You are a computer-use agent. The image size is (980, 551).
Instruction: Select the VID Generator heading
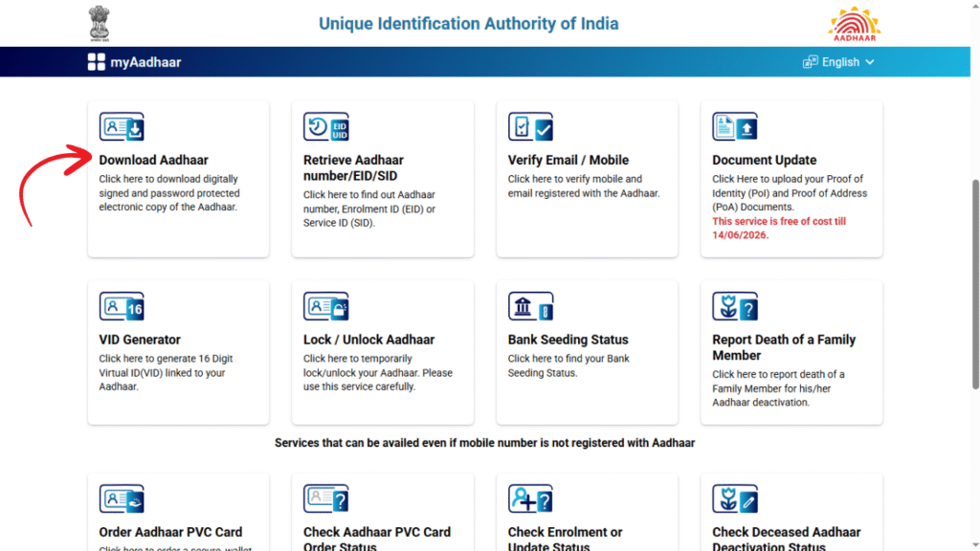(140, 340)
